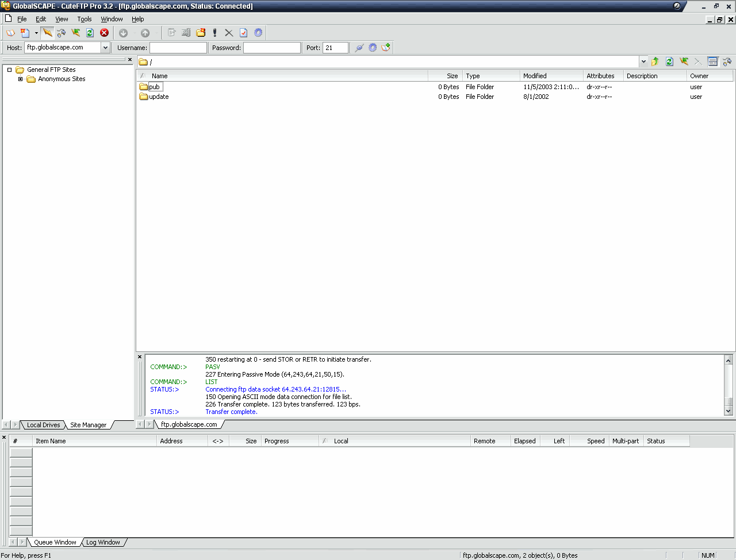Image resolution: width=736 pixels, height=560 pixels.
Task: Toggle the folder tree icon in remote pane
Action: click(x=727, y=62)
